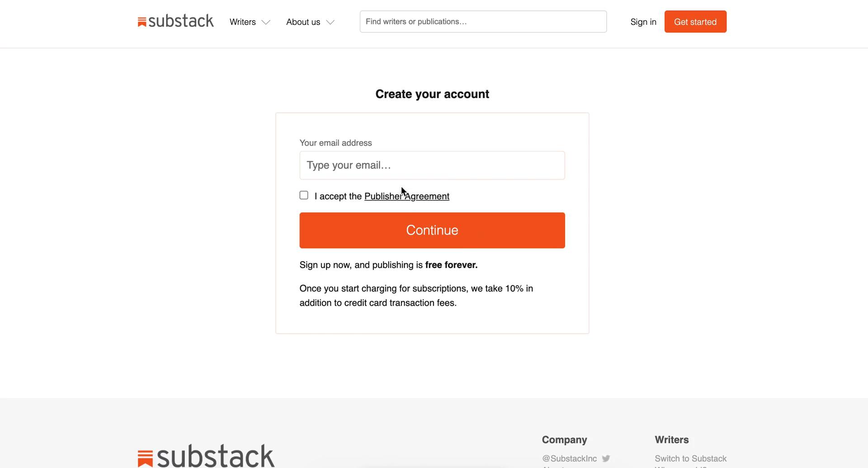Click the footer 'Company' heading

coord(565,440)
